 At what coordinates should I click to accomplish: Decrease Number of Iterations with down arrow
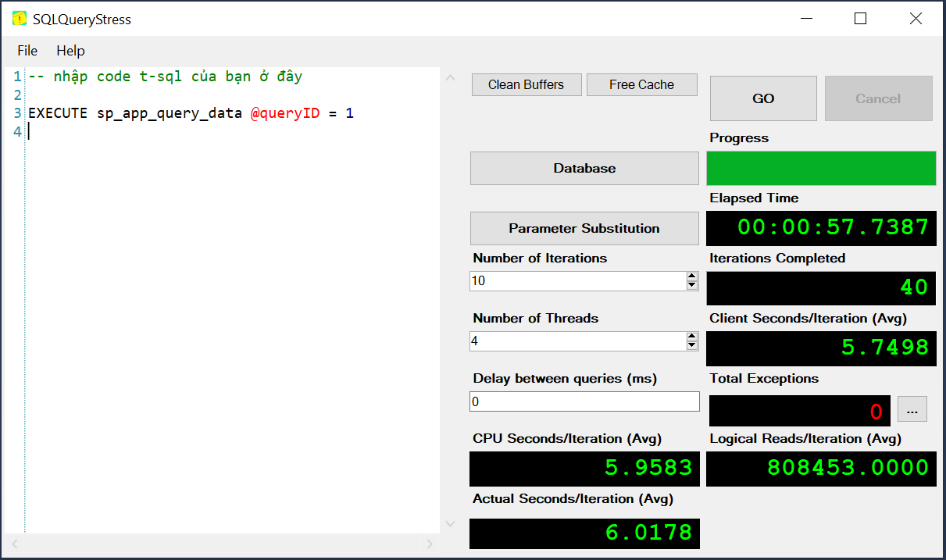pyautogui.click(x=691, y=285)
